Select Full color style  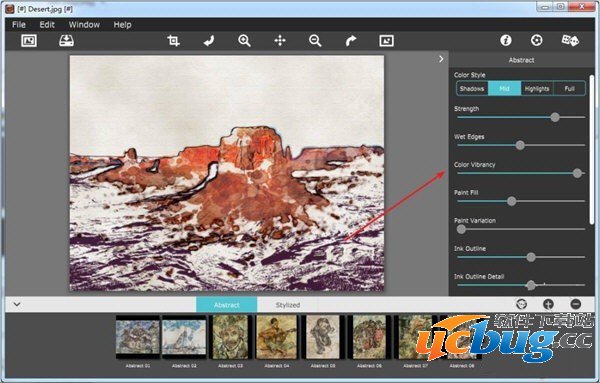click(569, 88)
